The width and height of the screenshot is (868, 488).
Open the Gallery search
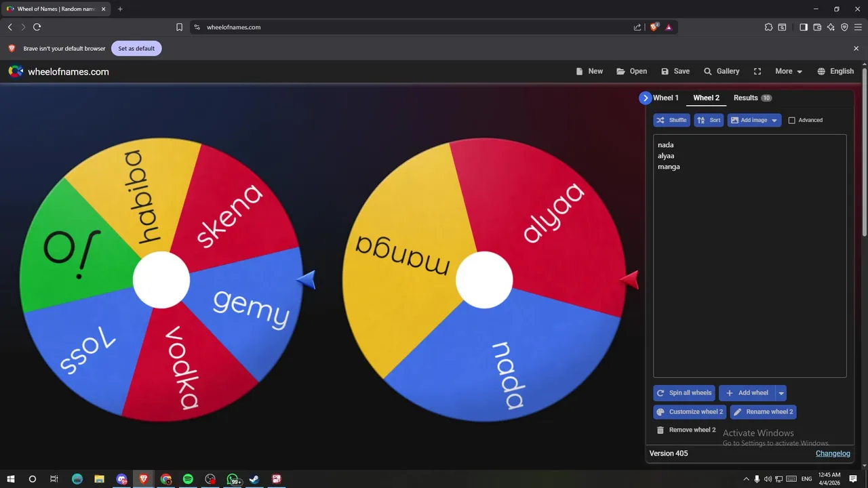coord(722,71)
